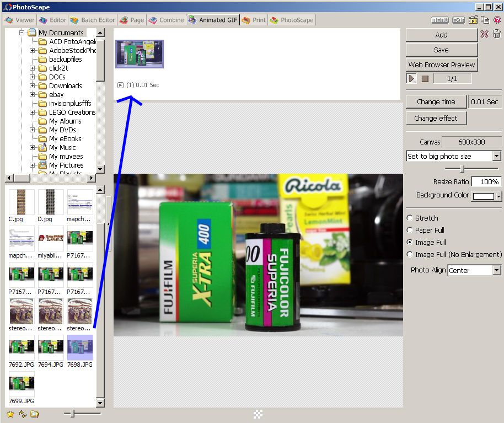This screenshot has width=504, height=423.
Task: Open the Viewer tab
Action: [20, 20]
